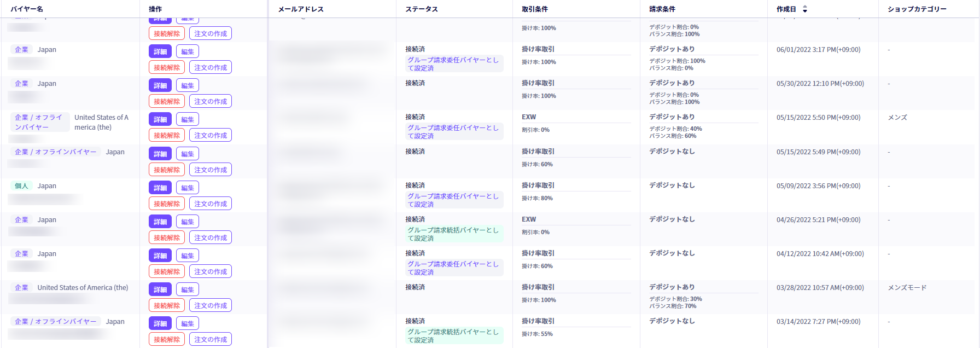Screen dimensions: 980x348
Task: Edit the buyer created 05/15/2022 5:49 PM
Action: 188,154
